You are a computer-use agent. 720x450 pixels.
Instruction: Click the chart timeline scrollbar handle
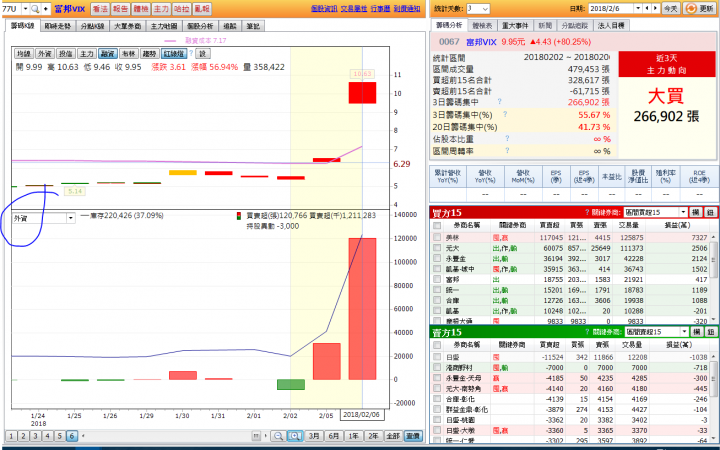click(256, 436)
